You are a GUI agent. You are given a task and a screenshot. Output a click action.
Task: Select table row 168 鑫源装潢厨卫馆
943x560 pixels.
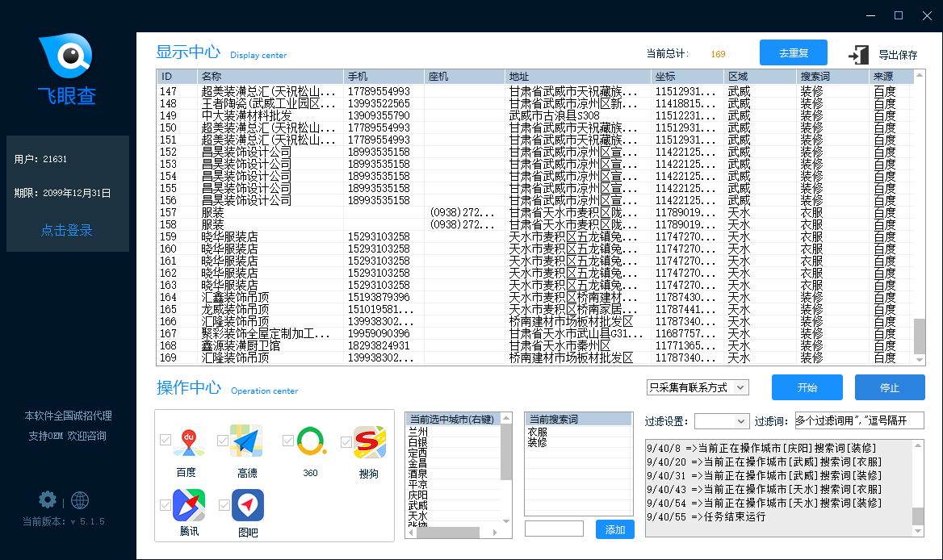click(534, 345)
